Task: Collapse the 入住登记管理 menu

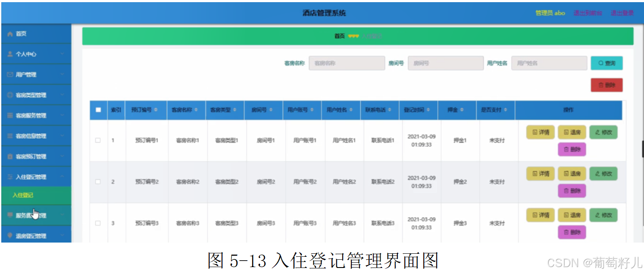Action: pos(36,176)
